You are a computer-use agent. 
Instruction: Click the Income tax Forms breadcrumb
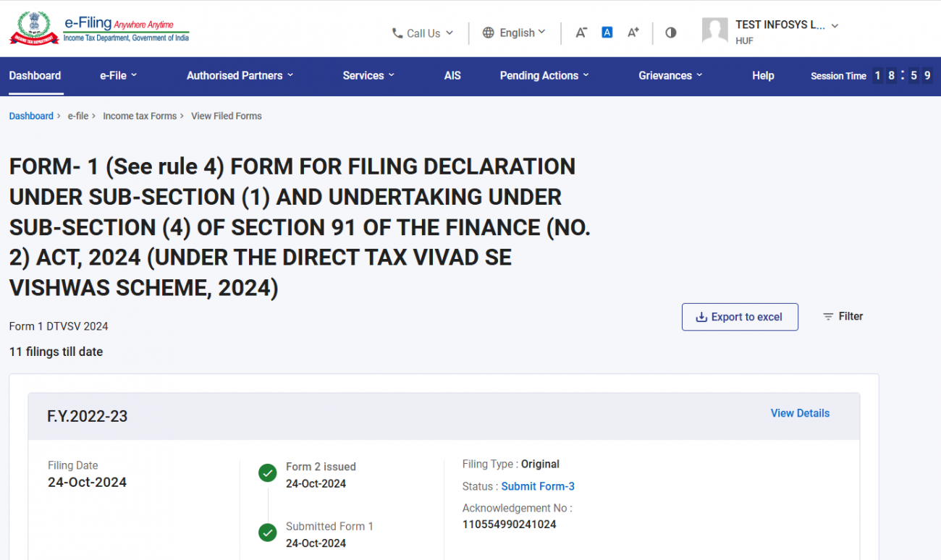tap(140, 116)
